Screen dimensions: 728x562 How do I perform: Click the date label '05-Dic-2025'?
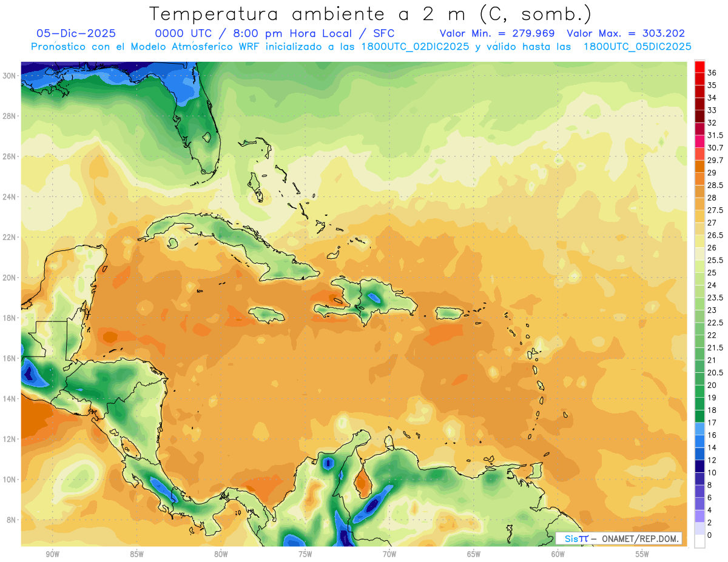tap(76, 33)
